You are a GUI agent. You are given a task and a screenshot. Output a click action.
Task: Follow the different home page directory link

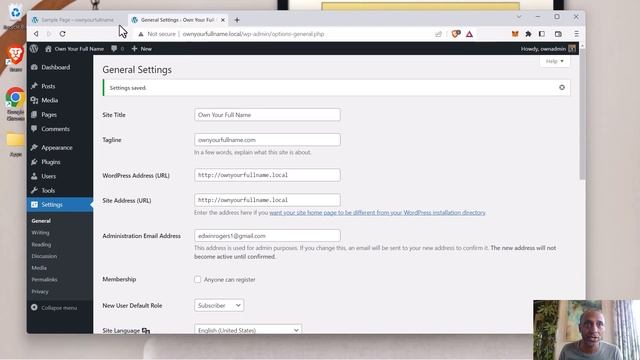tap(377, 213)
